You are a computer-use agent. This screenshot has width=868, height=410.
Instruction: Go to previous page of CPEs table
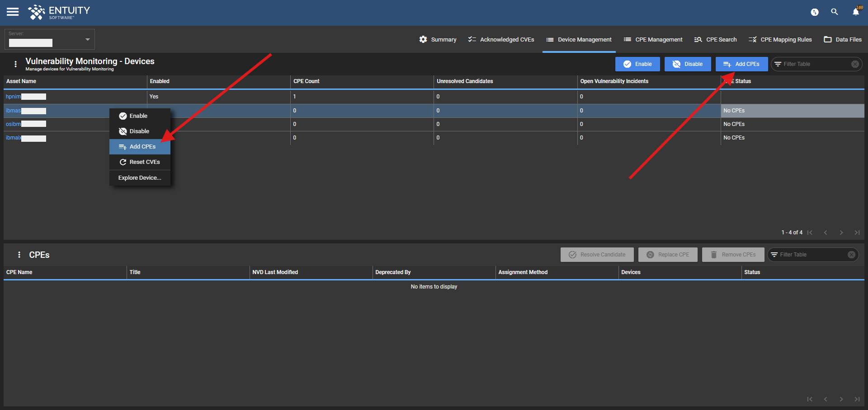tap(826, 399)
